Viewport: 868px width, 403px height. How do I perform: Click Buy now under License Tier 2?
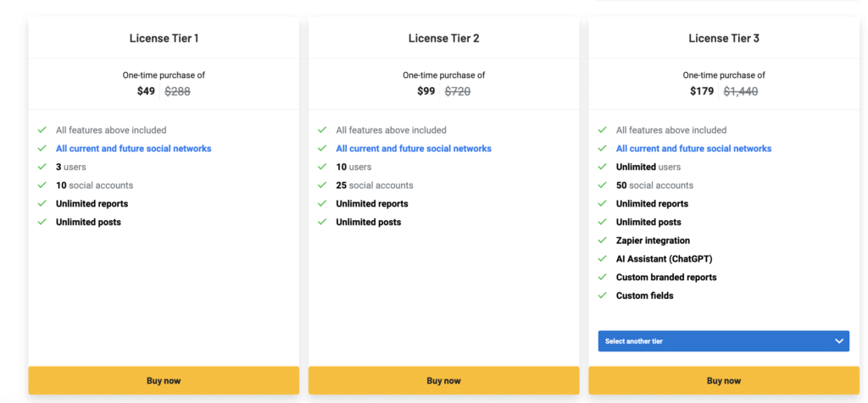click(x=443, y=381)
